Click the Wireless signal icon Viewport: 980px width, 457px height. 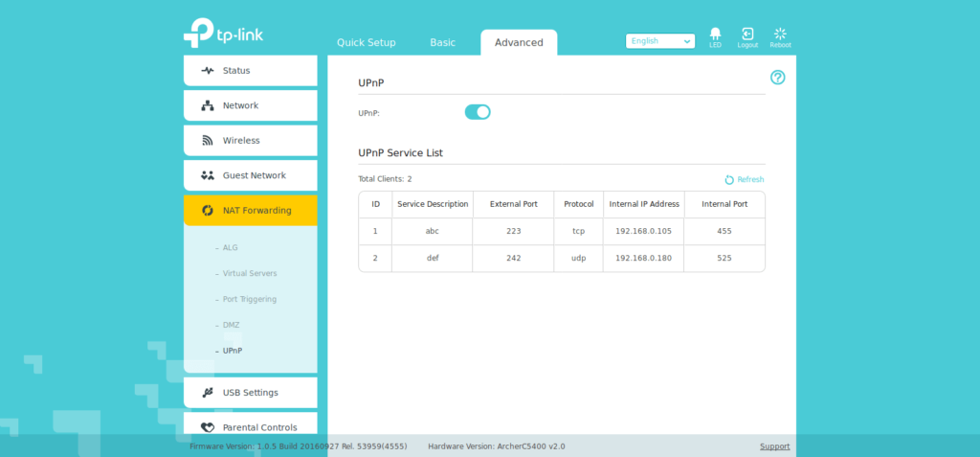[208, 141]
